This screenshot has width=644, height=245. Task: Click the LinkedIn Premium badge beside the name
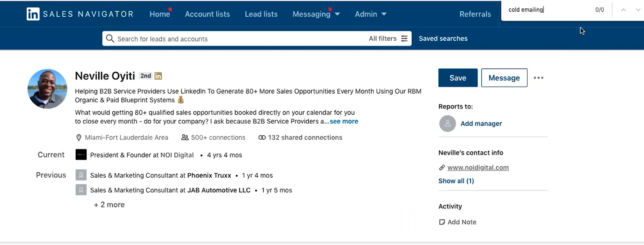click(158, 76)
